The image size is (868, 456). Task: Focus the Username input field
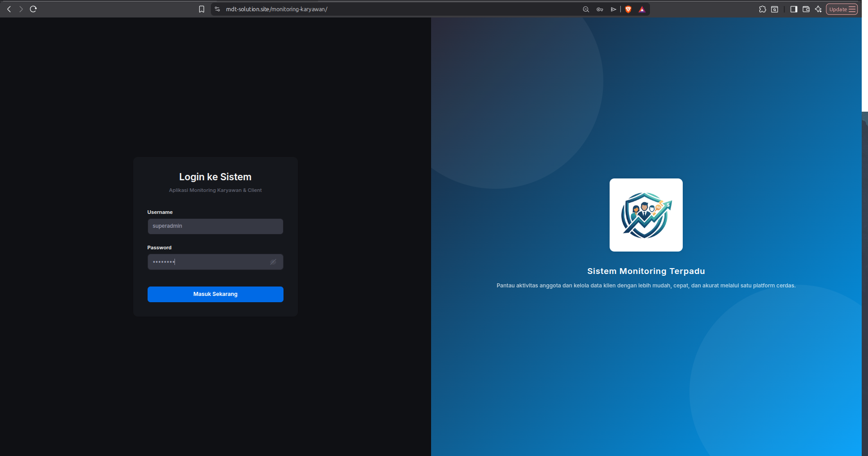point(215,226)
